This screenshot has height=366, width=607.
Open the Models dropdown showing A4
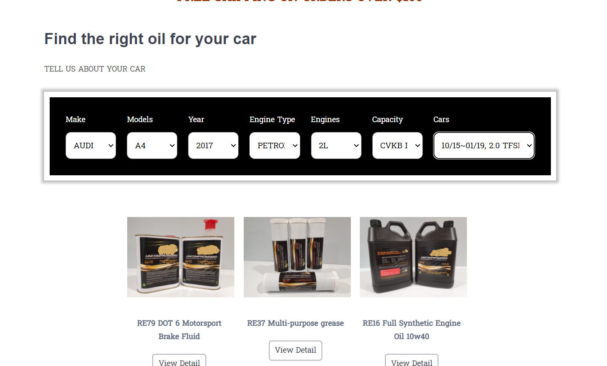point(152,146)
